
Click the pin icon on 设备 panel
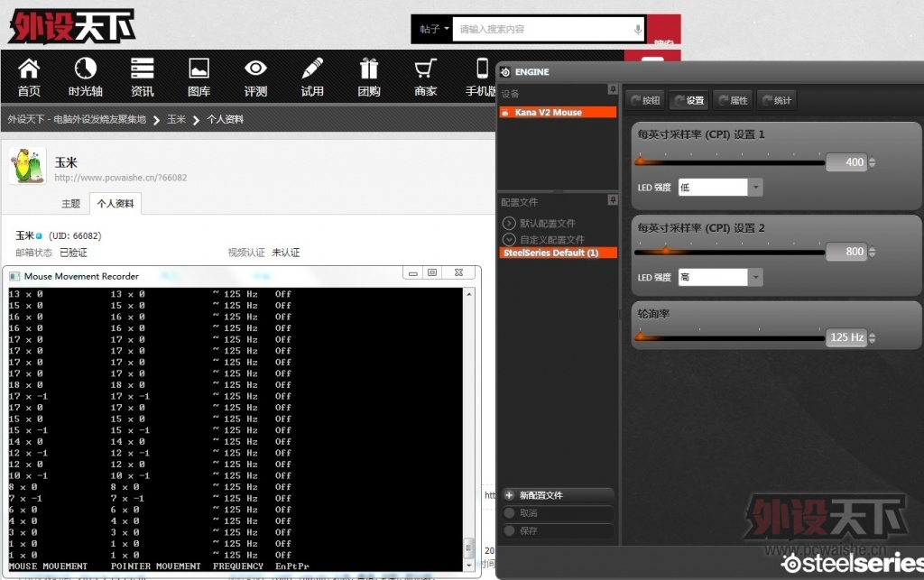(x=613, y=89)
